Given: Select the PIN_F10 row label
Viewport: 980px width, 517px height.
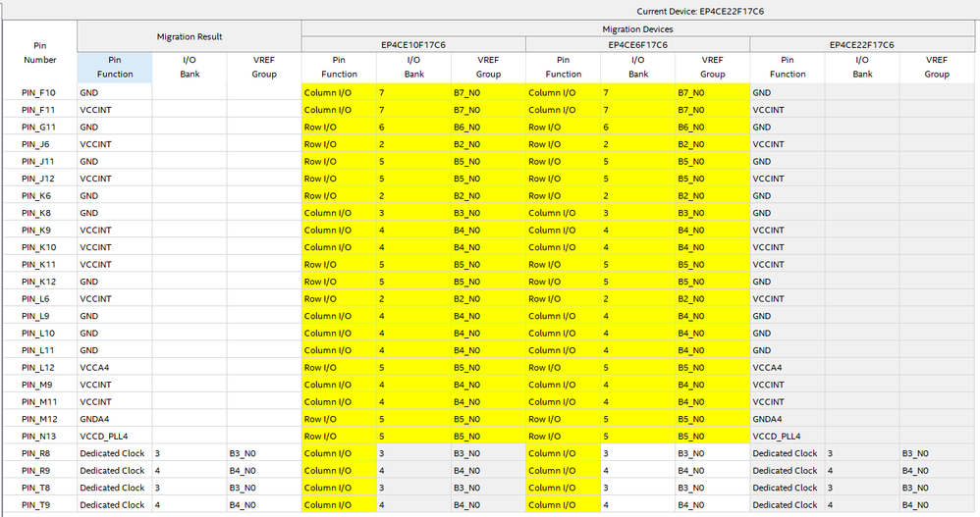Looking at the screenshot, I should [x=38, y=92].
